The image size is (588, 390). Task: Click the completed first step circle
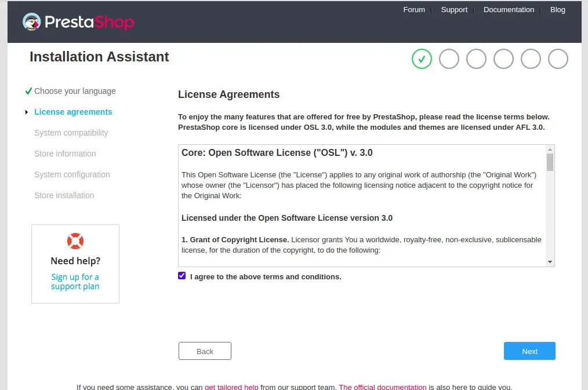pyautogui.click(x=422, y=59)
